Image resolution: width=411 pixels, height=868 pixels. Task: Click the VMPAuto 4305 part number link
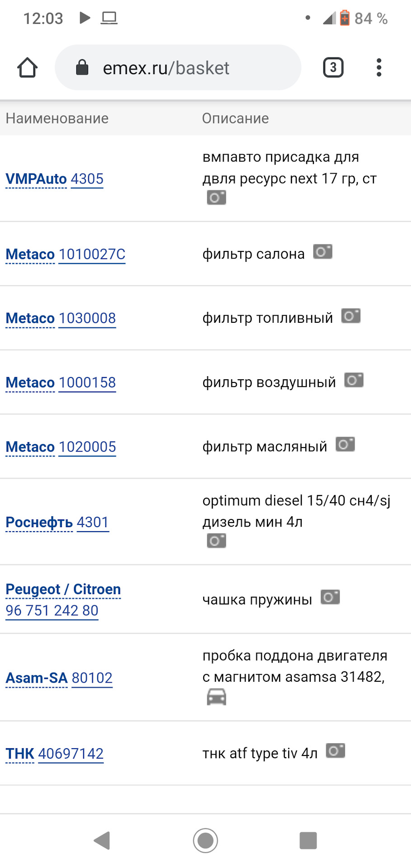[x=87, y=179]
